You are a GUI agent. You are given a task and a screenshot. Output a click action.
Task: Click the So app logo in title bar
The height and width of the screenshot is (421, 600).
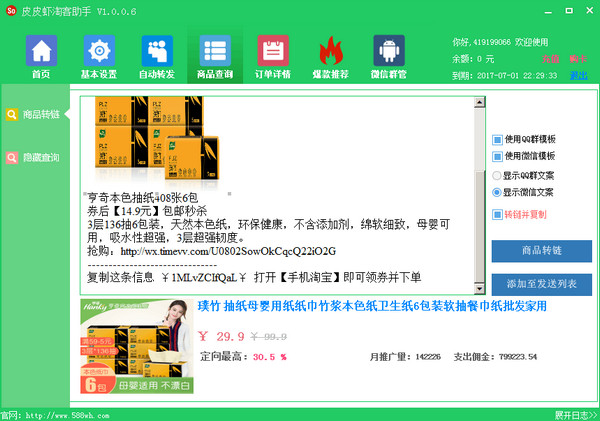click(x=10, y=10)
